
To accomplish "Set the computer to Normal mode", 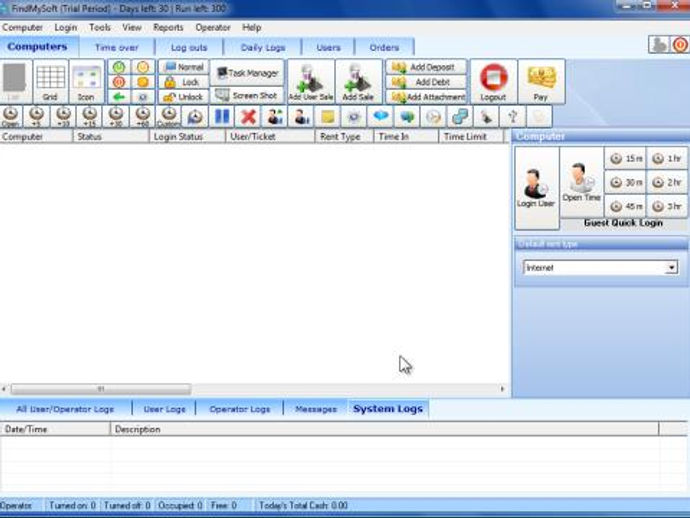I will point(184,67).
